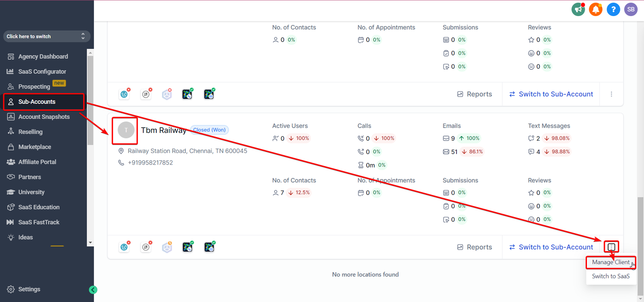
Task: Open the SB user profile avatar
Action: [x=631, y=9]
